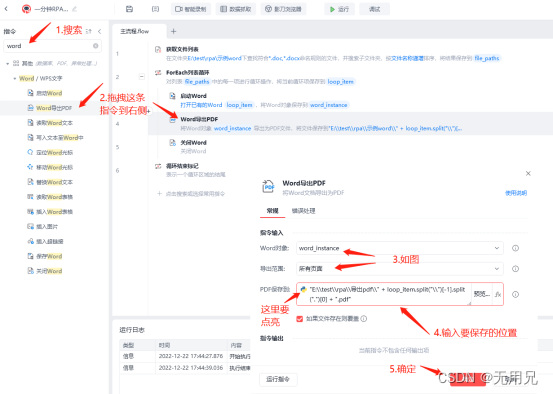Close the Word导出PDF dialog
The image size is (553, 394).
pyautogui.click(x=528, y=173)
